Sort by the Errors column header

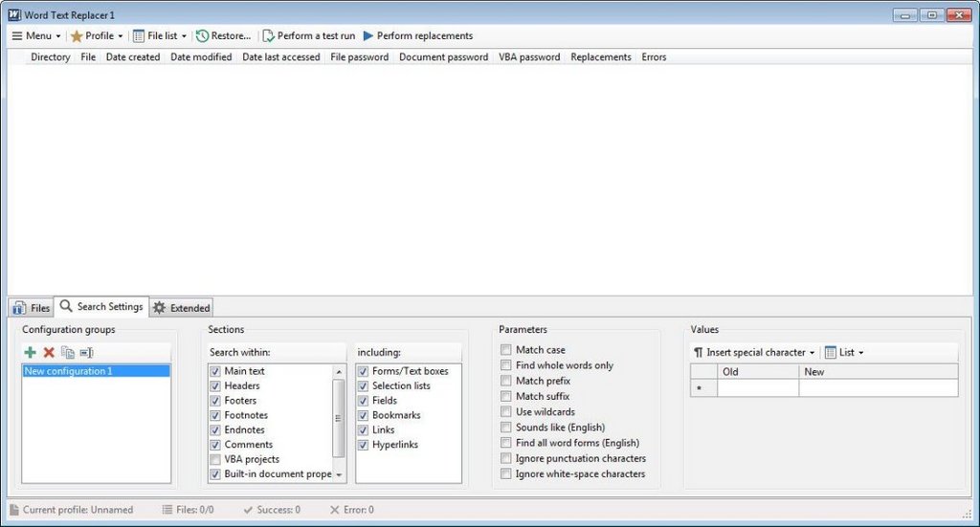(x=654, y=56)
